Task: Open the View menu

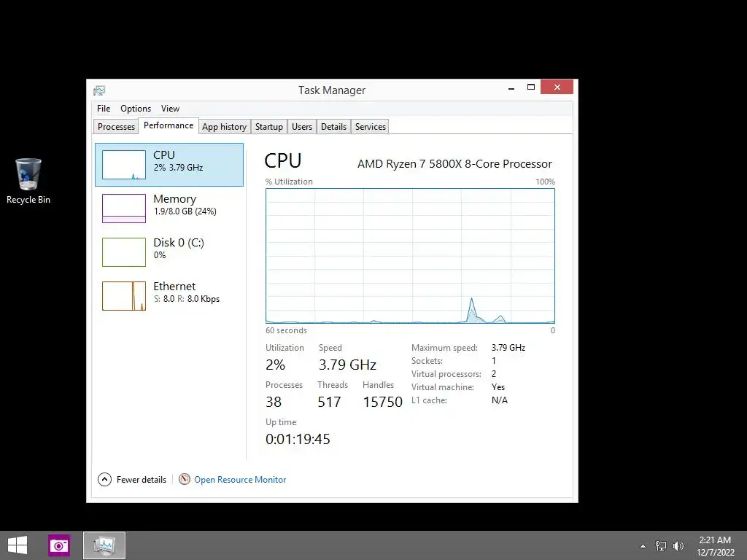Action: tap(170, 109)
